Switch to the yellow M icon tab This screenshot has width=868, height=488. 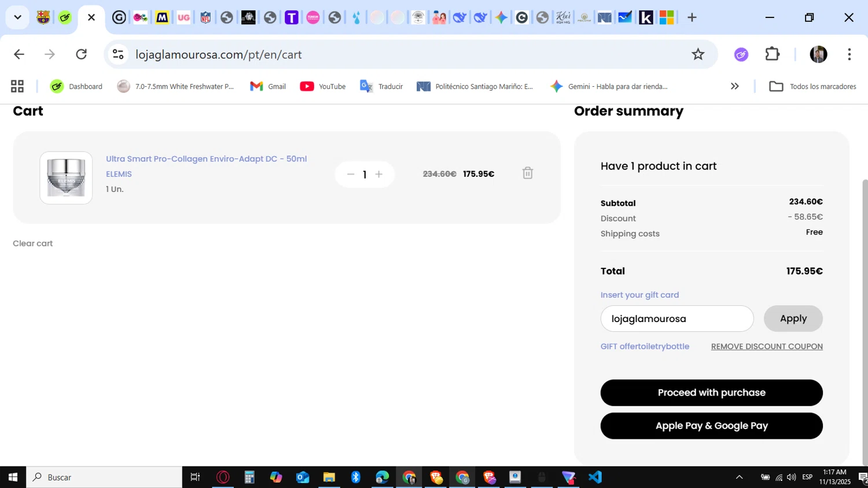coord(162,17)
